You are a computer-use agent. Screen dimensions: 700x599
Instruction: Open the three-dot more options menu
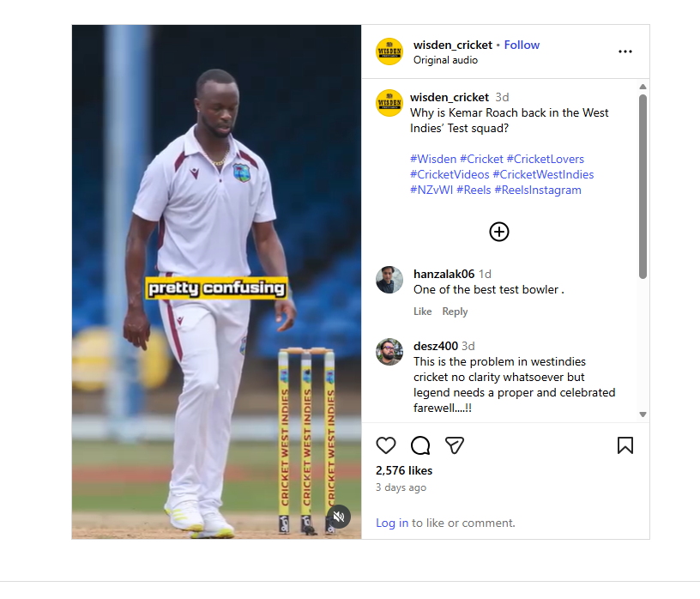coord(625,51)
